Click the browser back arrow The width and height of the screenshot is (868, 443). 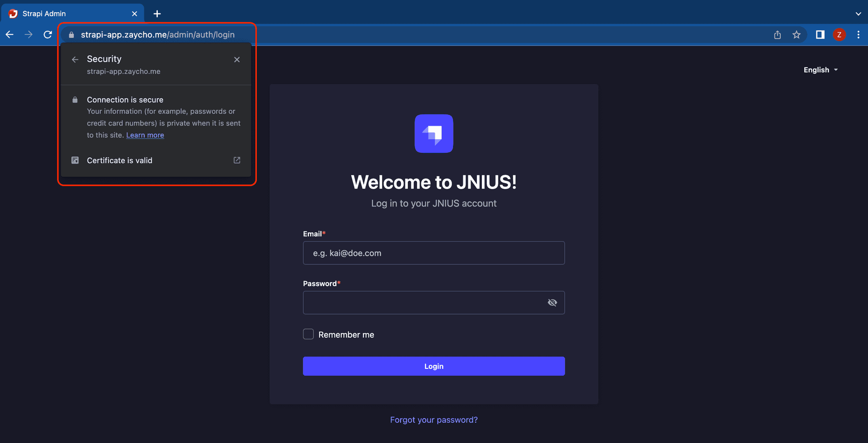coord(9,35)
